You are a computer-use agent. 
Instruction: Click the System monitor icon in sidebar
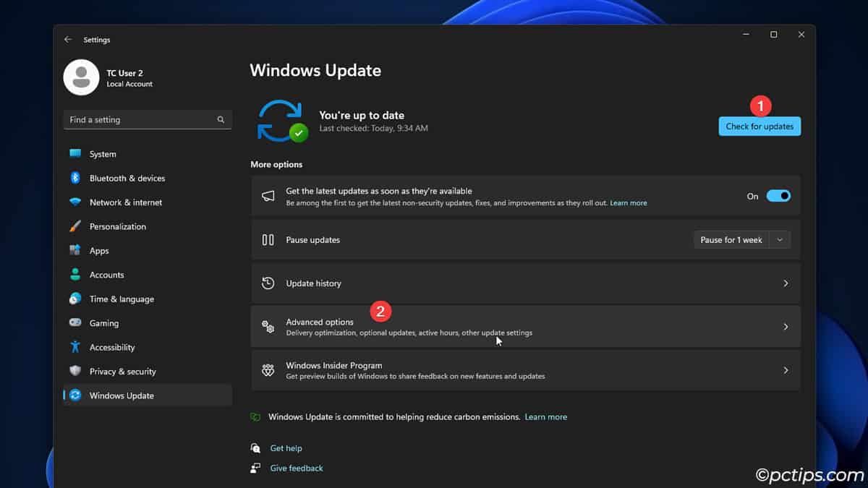click(75, 154)
